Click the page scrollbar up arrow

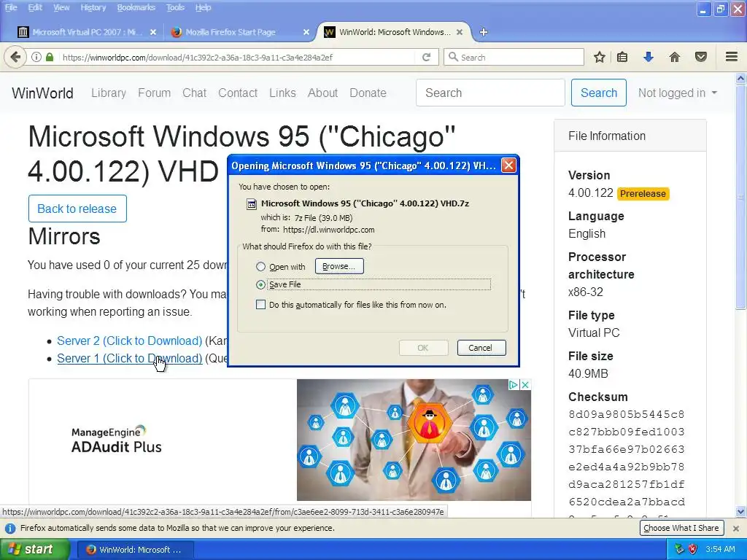(x=740, y=78)
